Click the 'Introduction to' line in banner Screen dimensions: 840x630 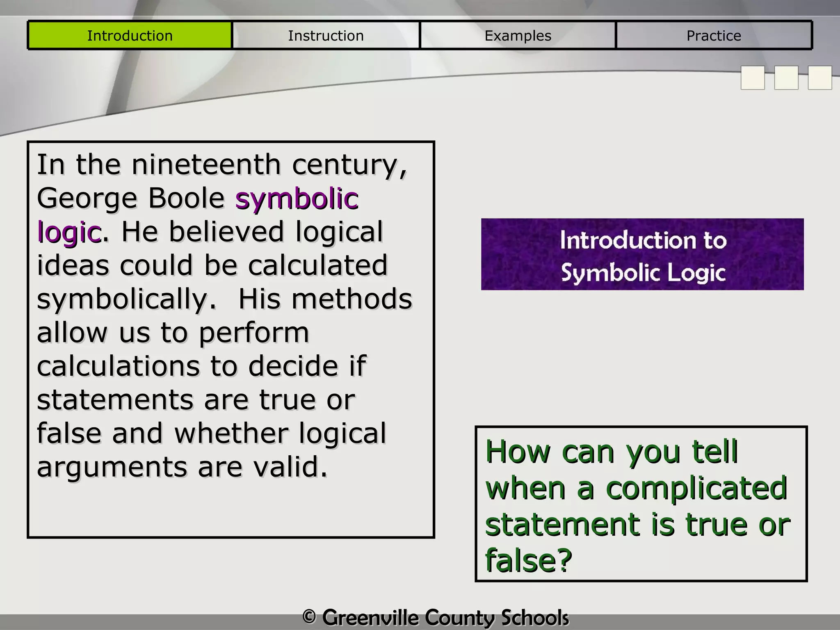(643, 240)
